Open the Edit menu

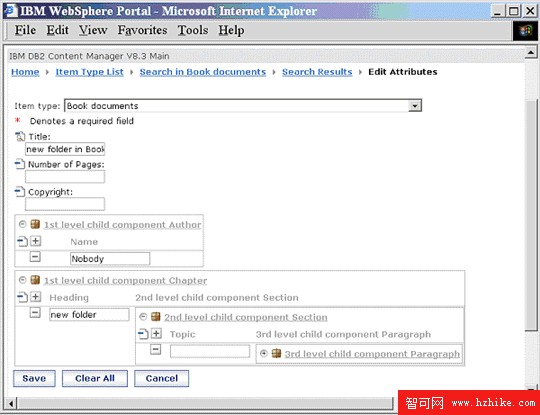click(58, 30)
